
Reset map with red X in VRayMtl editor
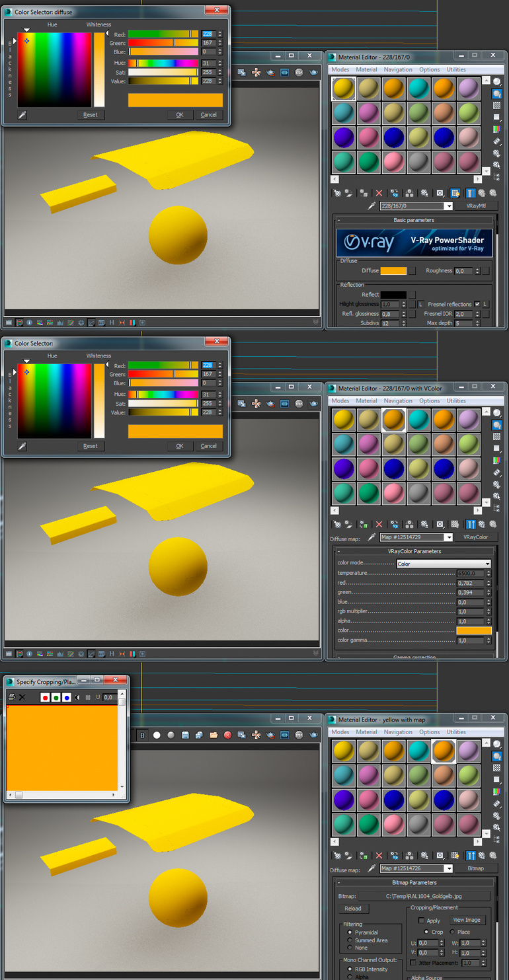tap(379, 194)
